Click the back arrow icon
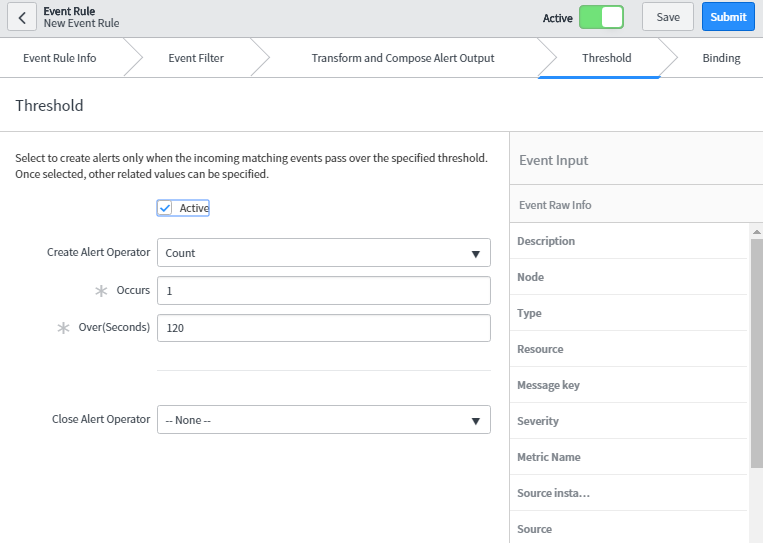 (x=22, y=17)
